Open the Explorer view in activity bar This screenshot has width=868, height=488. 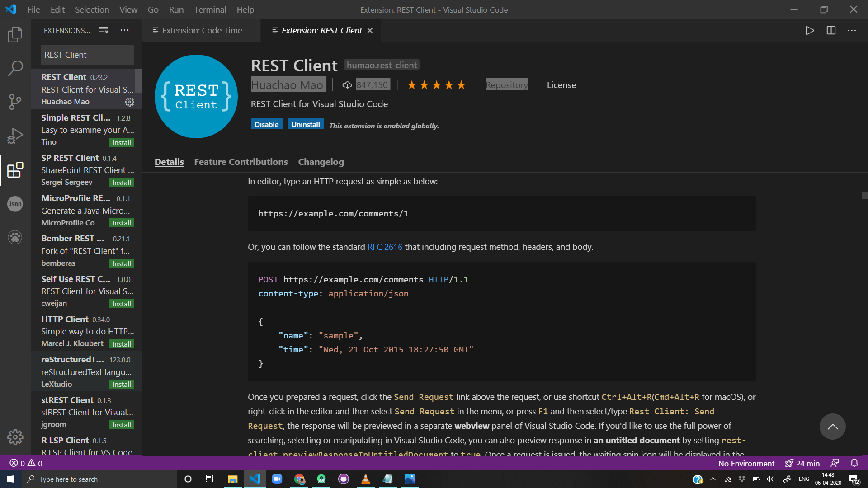point(15,34)
